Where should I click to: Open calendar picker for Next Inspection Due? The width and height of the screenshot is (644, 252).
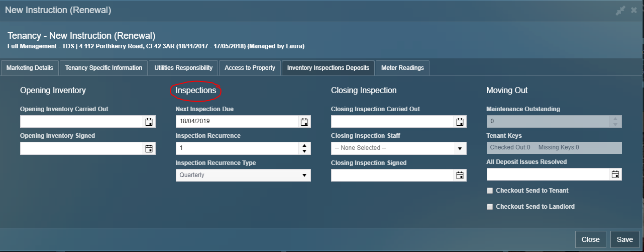(304, 122)
